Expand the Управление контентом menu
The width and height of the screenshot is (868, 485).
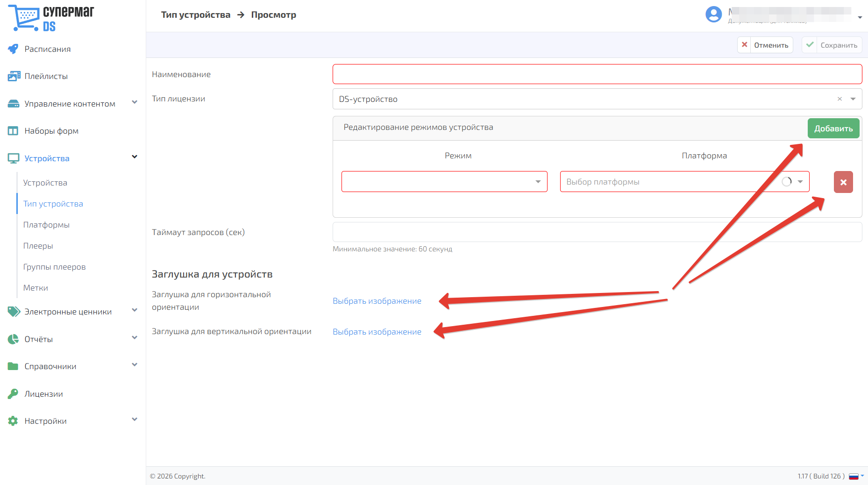(x=135, y=102)
